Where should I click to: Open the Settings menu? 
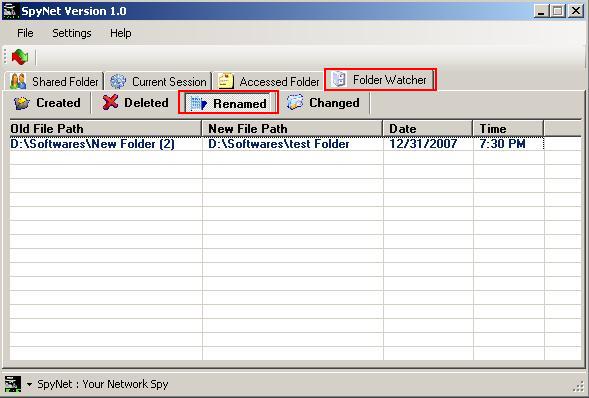[72, 33]
